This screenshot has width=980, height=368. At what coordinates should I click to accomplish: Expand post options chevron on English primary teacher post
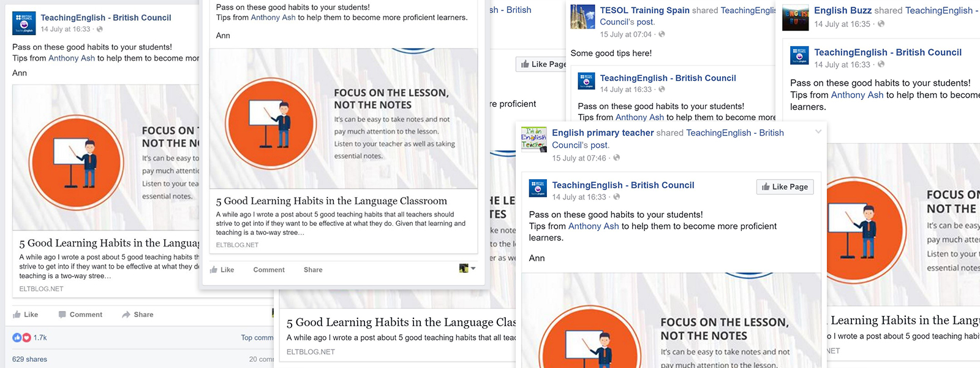(818, 132)
